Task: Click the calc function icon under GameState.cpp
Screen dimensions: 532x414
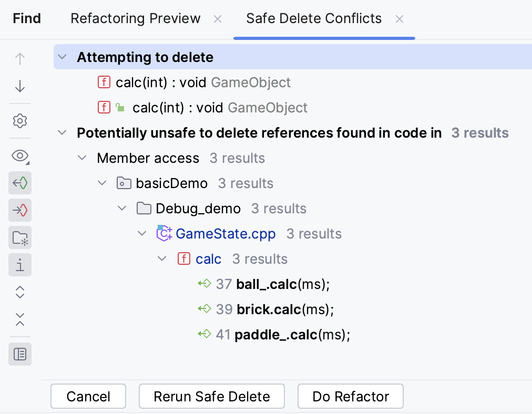Action: pyautogui.click(x=184, y=258)
